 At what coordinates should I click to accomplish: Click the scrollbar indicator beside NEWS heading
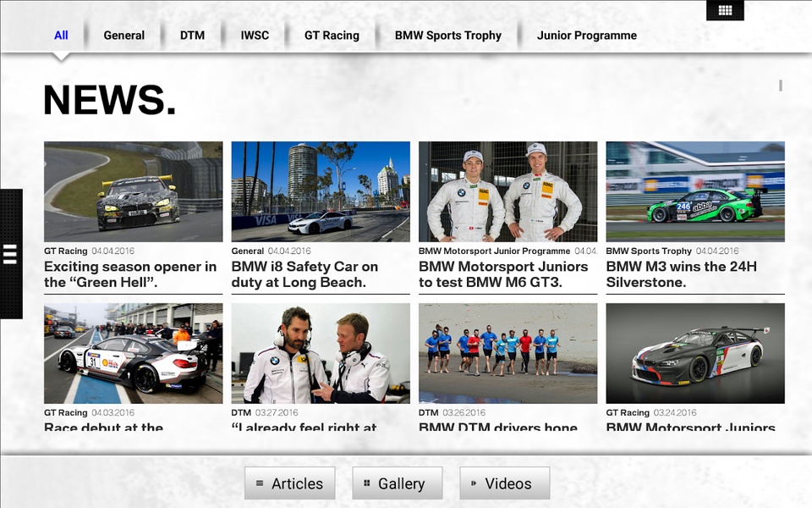coord(781,86)
